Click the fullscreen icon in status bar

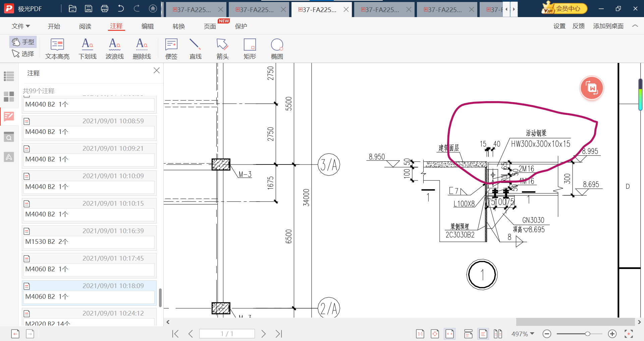point(629,334)
